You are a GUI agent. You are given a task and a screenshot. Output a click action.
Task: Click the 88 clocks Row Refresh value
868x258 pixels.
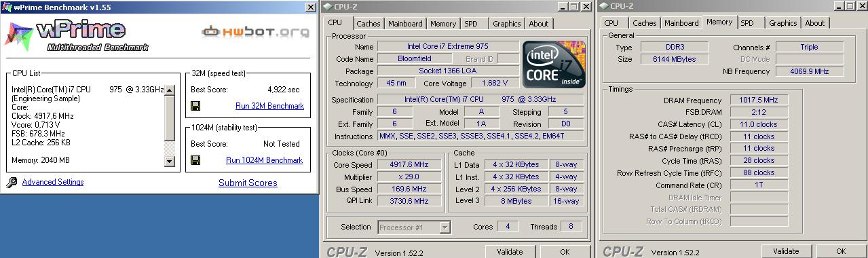click(759, 173)
